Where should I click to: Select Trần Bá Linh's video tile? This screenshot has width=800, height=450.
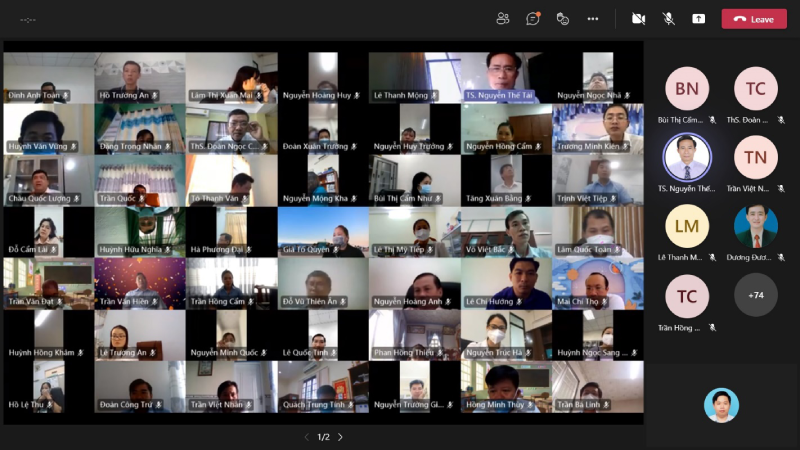[597, 386]
